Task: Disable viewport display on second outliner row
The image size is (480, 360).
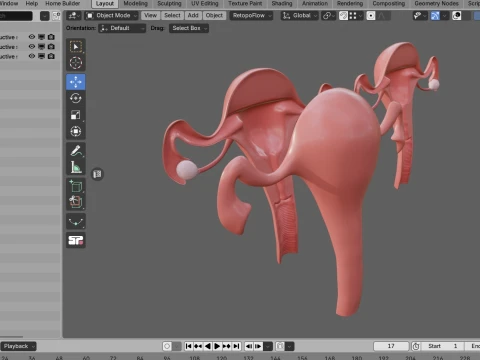Action: point(41,47)
